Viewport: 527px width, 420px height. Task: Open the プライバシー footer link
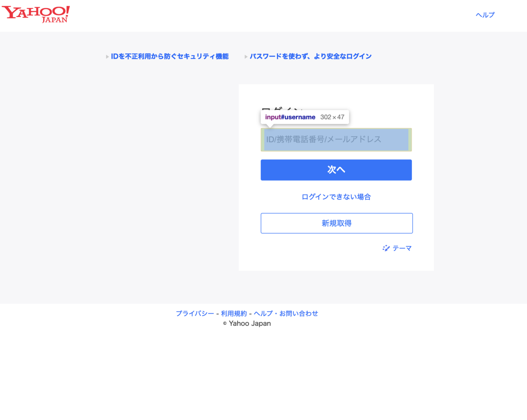pos(195,313)
